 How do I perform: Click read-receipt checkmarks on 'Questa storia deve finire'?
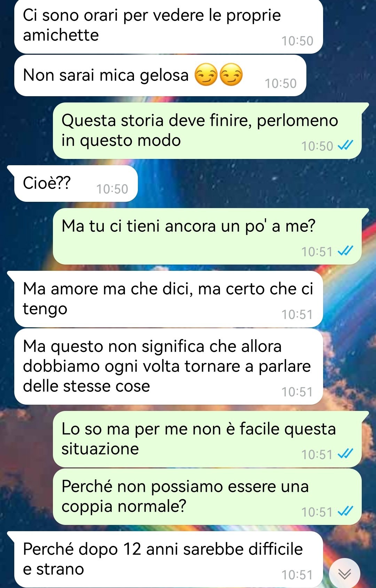(346, 145)
